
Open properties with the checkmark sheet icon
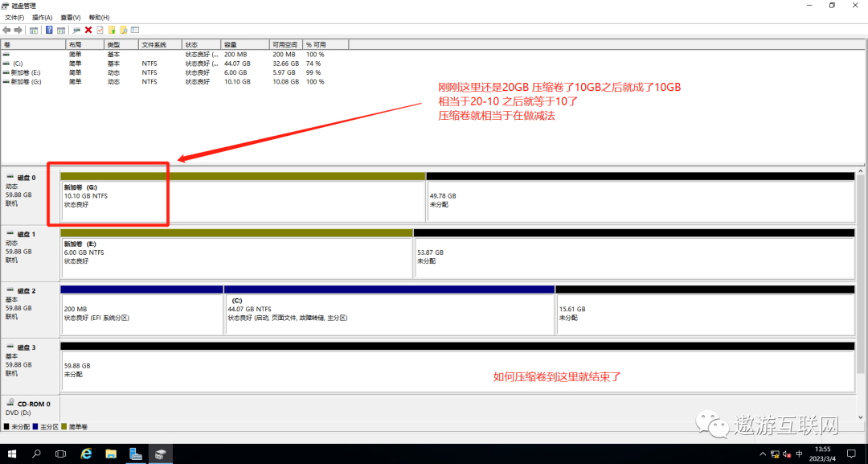click(100, 30)
